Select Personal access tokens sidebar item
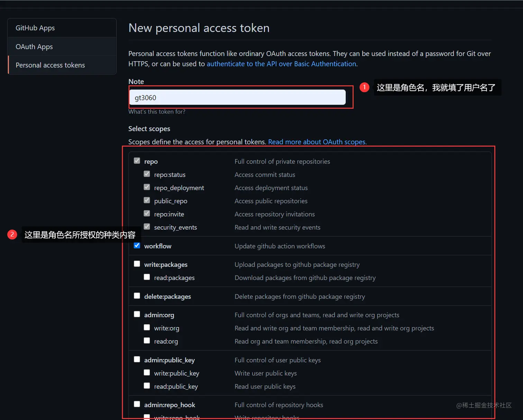Screen dimensions: 523x420 click(x=62, y=65)
